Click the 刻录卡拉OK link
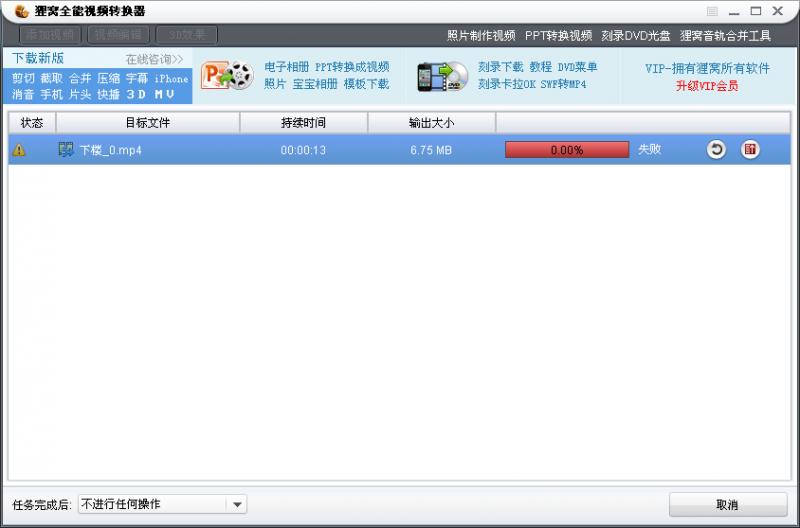 click(x=507, y=84)
